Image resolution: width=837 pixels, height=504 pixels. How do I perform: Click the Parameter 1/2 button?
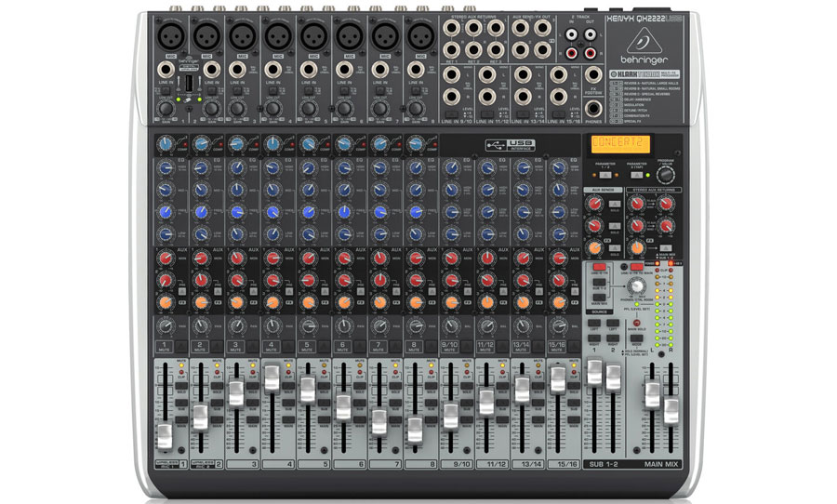[604, 175]
